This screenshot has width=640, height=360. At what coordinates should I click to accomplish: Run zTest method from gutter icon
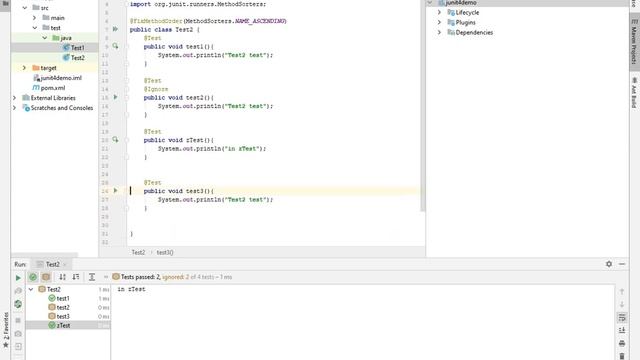116,140
